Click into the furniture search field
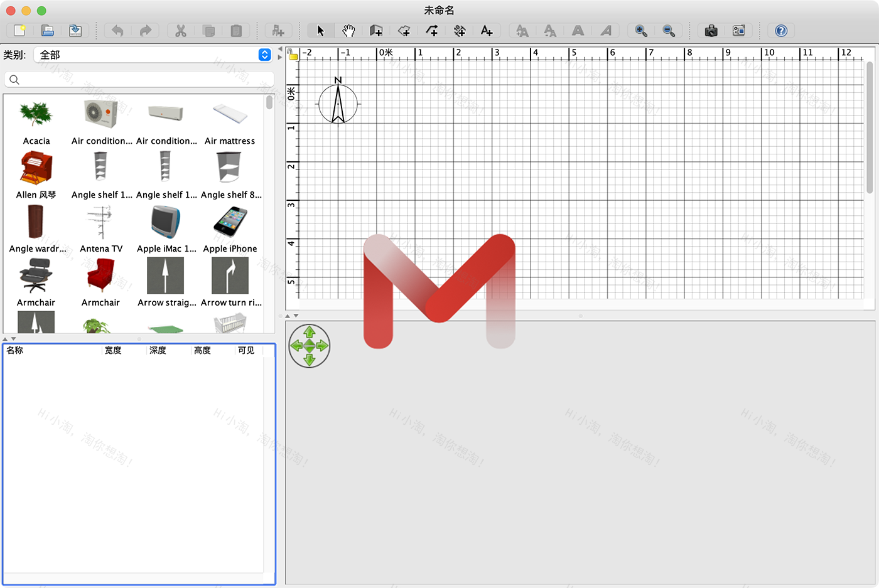 tap(139, 80)
